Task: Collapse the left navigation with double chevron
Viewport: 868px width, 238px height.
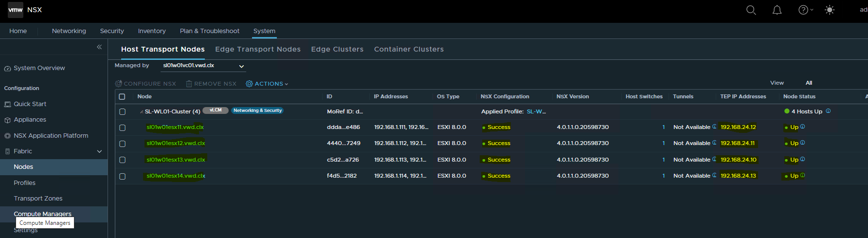Action: pos(99,47)
